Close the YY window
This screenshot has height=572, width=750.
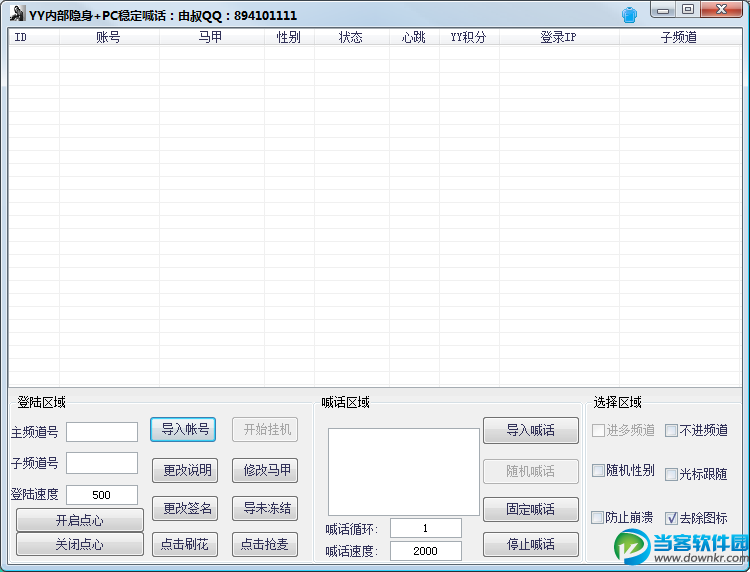(x=722, y=10)
